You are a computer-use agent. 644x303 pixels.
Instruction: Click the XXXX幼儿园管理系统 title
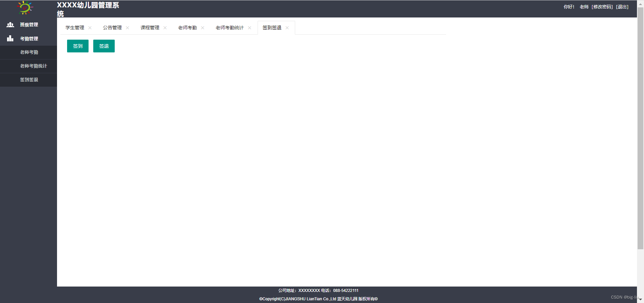[x=88, y=9]
